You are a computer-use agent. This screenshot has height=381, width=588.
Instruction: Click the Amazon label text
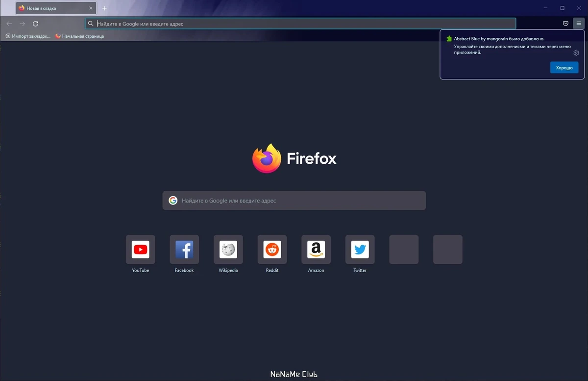click(316, 270)
